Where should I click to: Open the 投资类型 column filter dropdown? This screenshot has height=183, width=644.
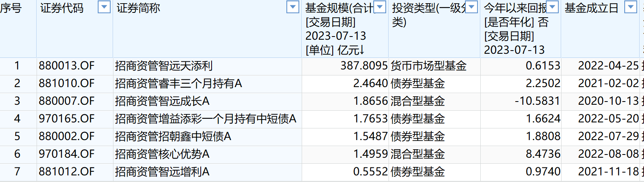[x=471, y=7]
